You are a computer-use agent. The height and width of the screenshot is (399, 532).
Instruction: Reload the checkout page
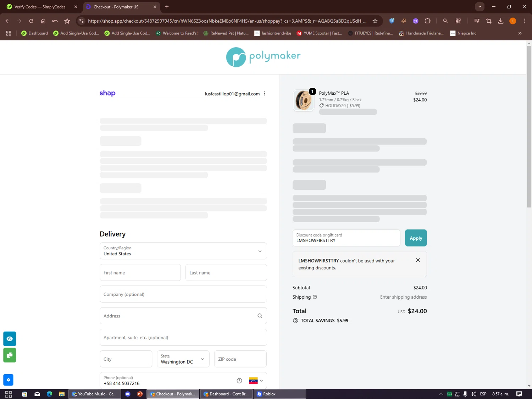coord(31,21)
